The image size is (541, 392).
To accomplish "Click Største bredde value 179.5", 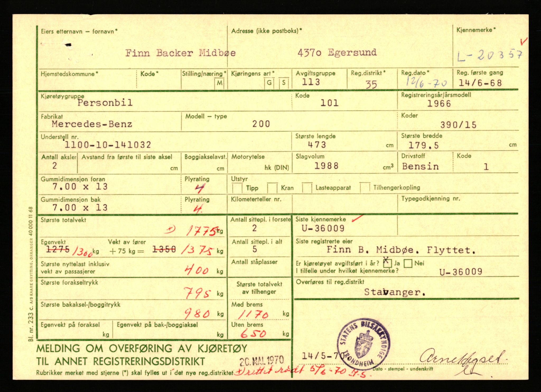I will click(x=423, y=145).
